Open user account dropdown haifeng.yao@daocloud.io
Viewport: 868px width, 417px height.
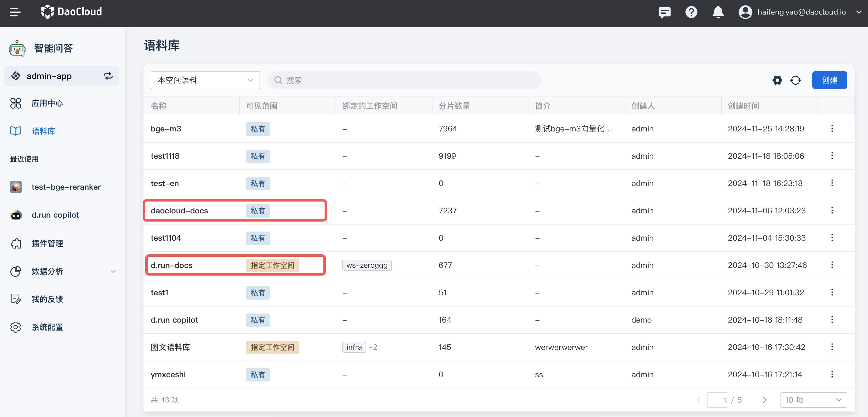pos(801,12)
